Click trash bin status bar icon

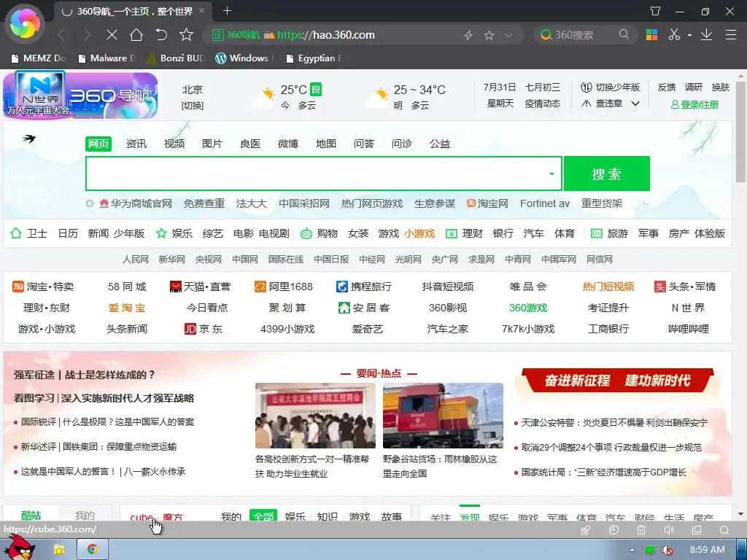click(641, 530)
